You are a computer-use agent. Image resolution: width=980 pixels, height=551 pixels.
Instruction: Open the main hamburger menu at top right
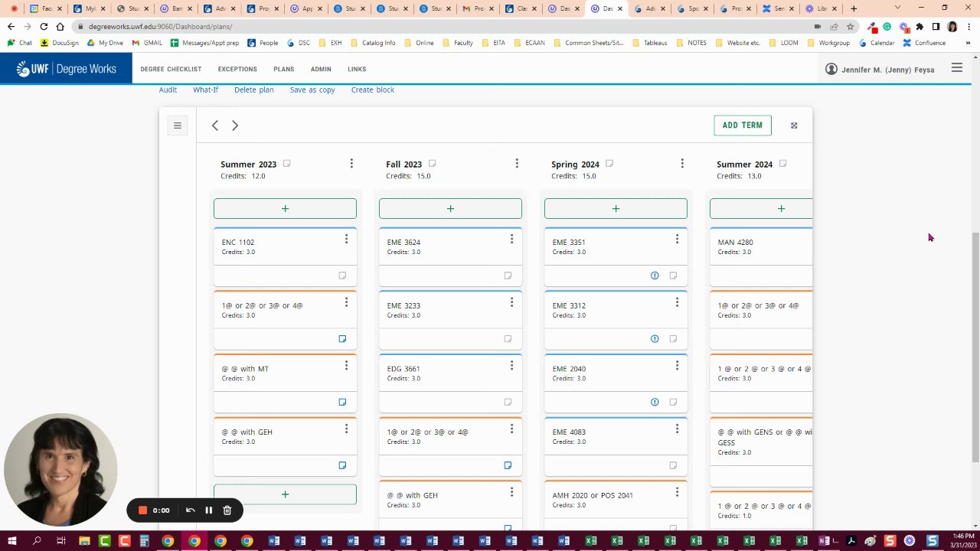pyautogui.click(x=957, y=68)
